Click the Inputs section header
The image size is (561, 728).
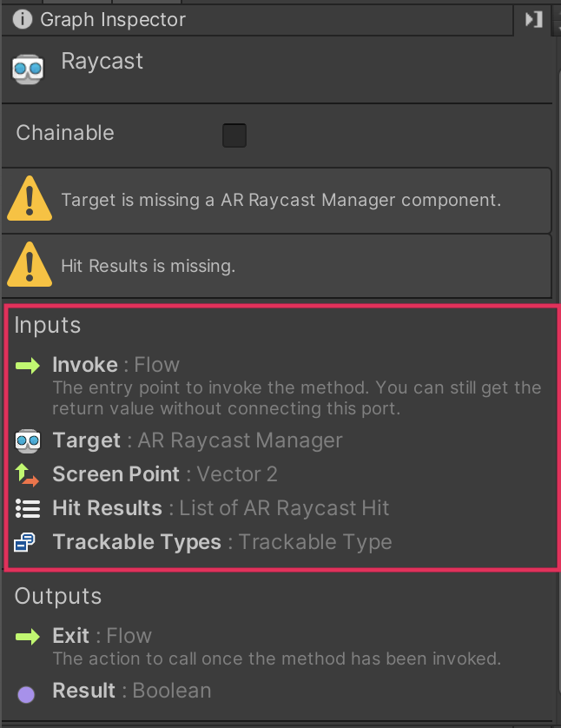click(x=48, y=326)
